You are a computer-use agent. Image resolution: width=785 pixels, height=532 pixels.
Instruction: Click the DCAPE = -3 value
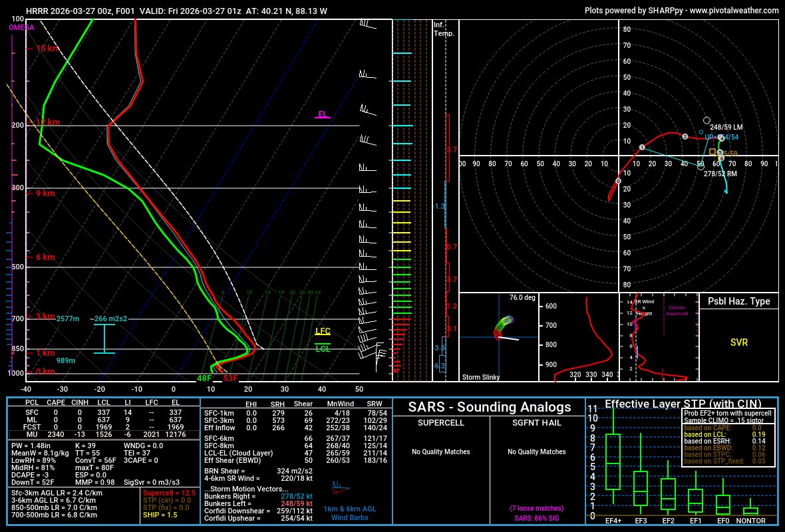[31, 475]
